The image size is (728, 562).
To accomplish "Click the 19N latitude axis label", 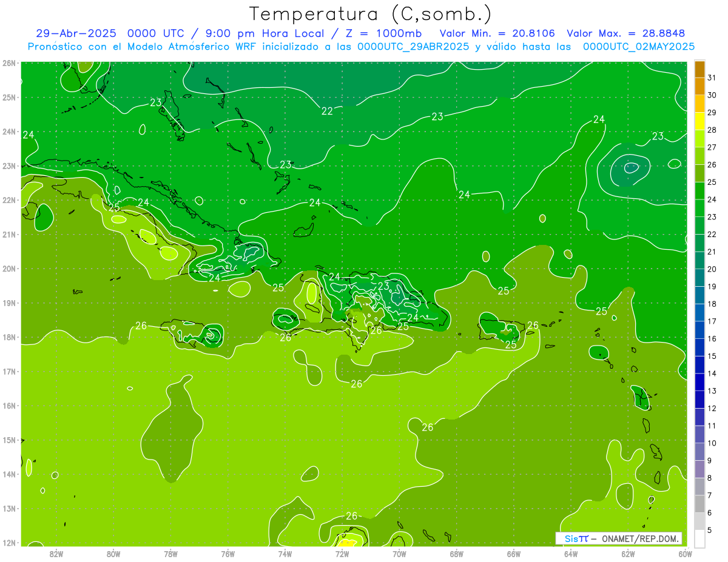I will pos(9,303).
